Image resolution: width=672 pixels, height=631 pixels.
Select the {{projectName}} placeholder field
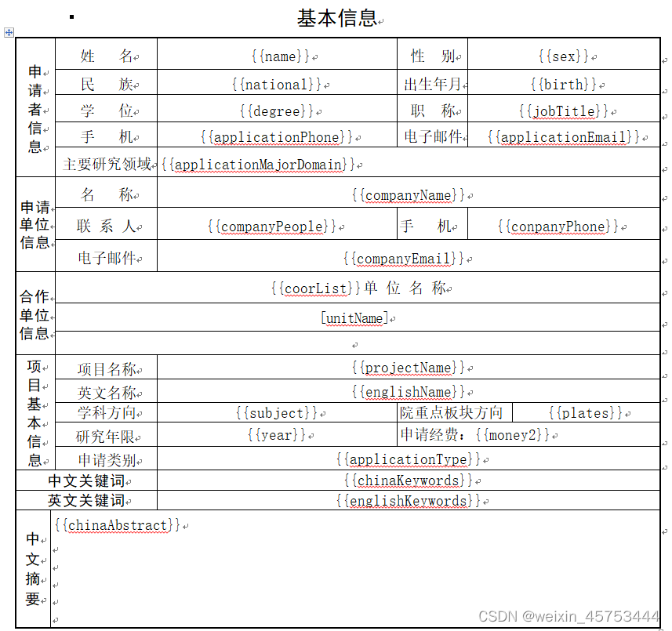pyautogui.click(x=409, y=367)
